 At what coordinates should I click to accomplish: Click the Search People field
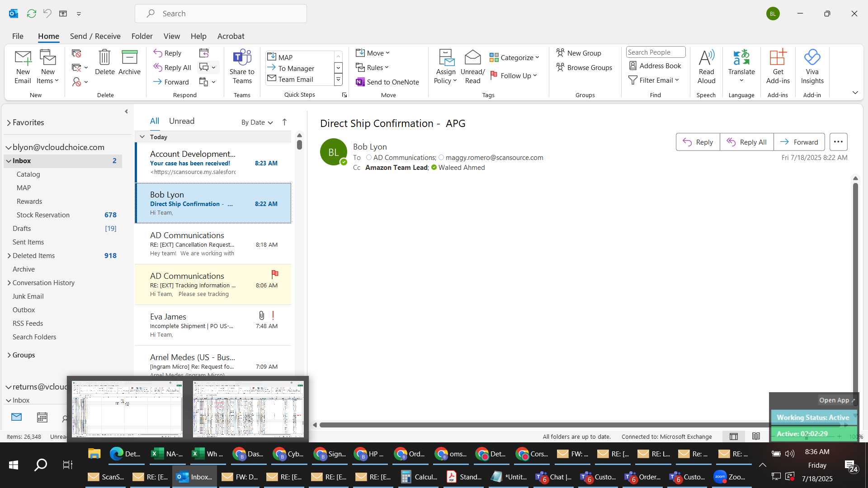pyautogui.click(x=656, y=52)
